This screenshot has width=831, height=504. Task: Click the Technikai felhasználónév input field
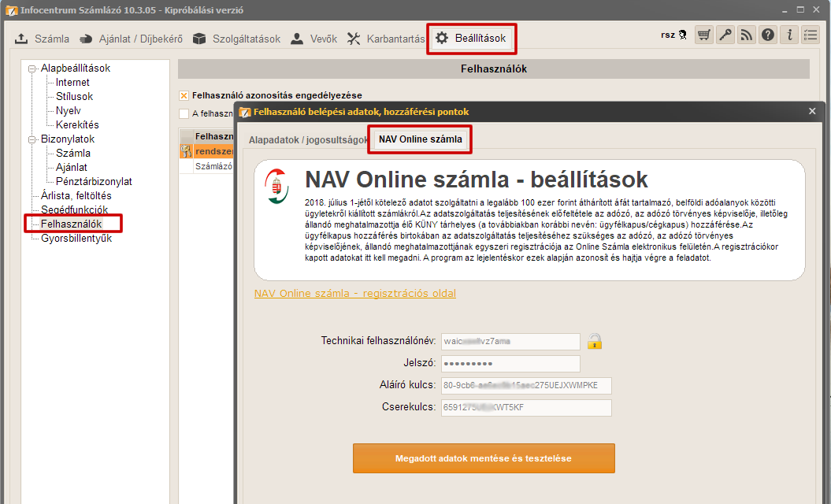coord(510,341)
